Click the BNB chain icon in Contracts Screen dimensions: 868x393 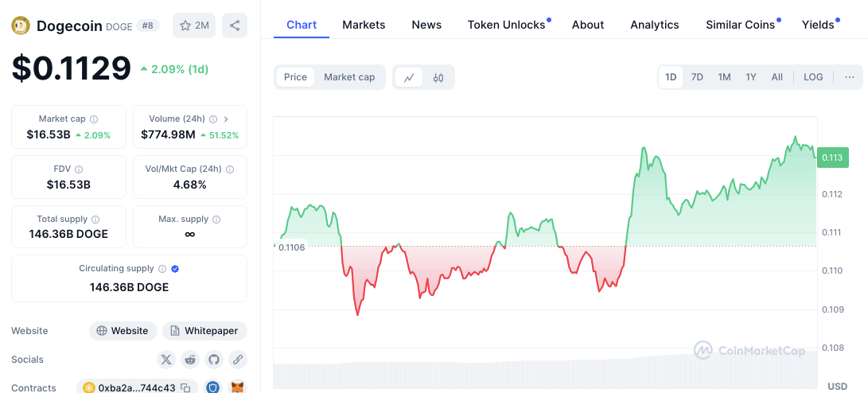pos(88,388)
